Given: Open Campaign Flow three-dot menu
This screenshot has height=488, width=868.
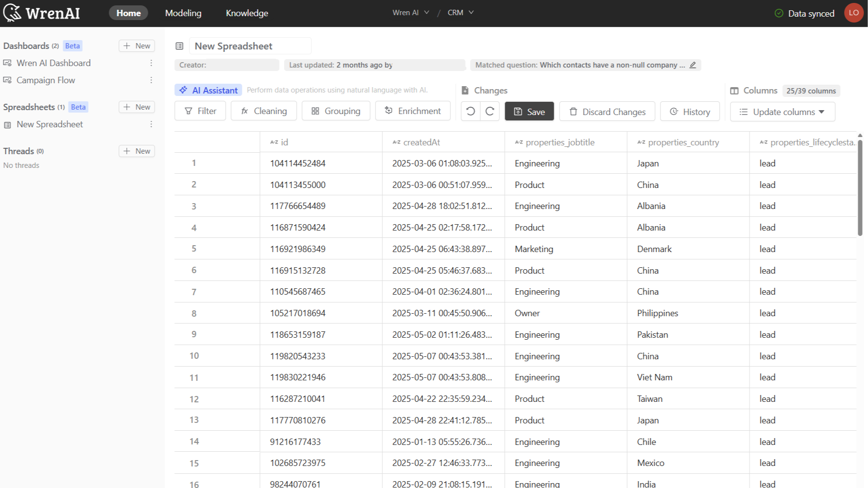Looking at the screenshot, I should coord(151,80).
